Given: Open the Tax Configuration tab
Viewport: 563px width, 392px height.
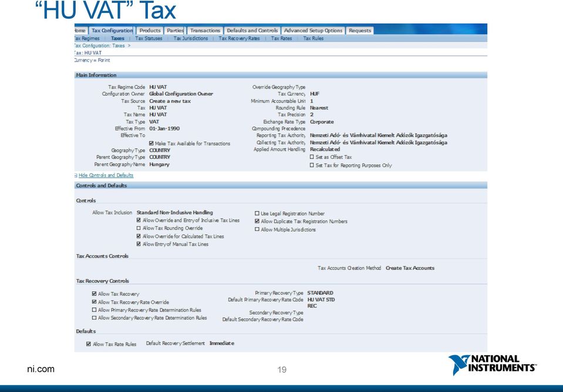Looking at the screenshot, I should pos(112,31).
